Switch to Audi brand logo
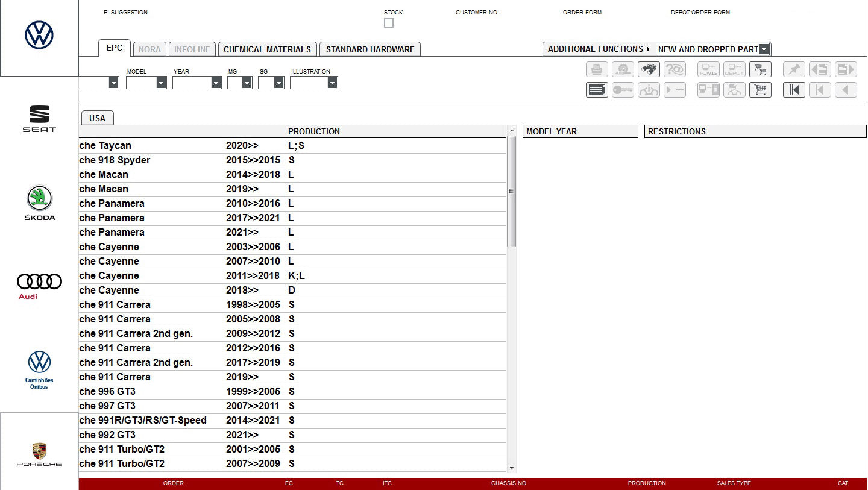Viewport: 868px width, 490px height. point(39,286)
